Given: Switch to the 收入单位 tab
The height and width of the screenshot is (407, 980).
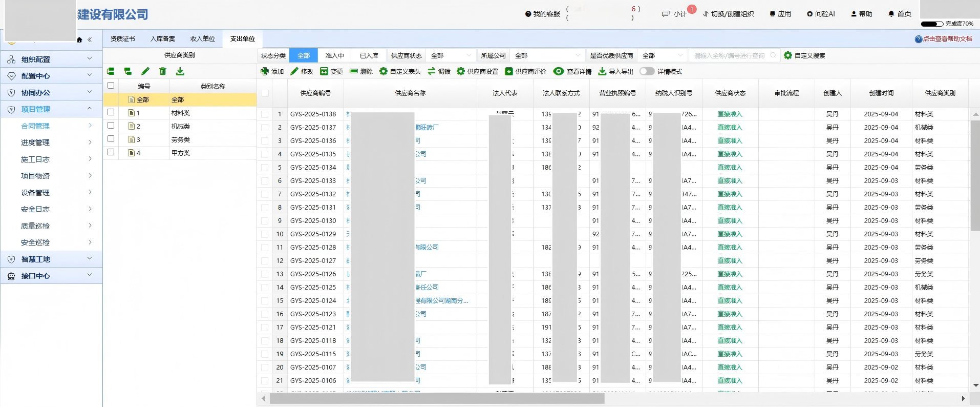Looking at the screenshot, I should coord(203,39).
